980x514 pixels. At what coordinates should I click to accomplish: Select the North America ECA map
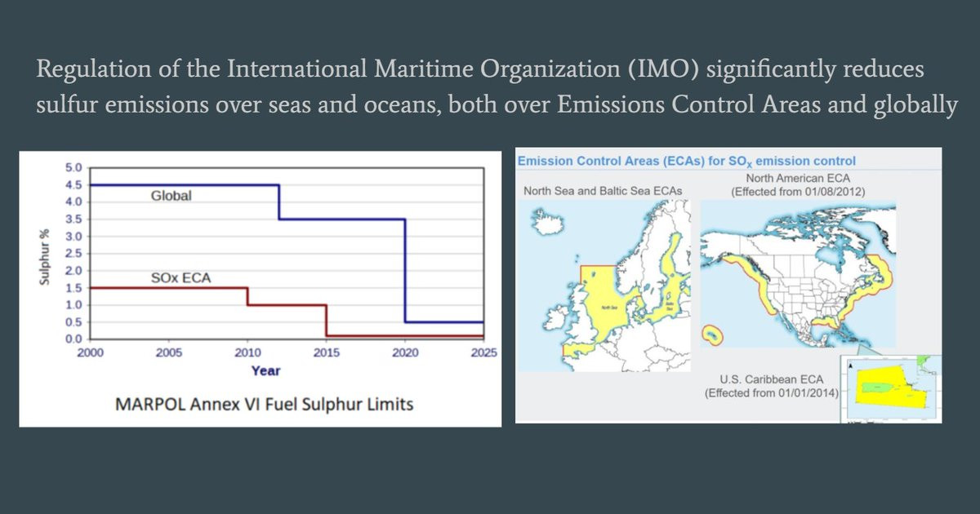[798, 274]
